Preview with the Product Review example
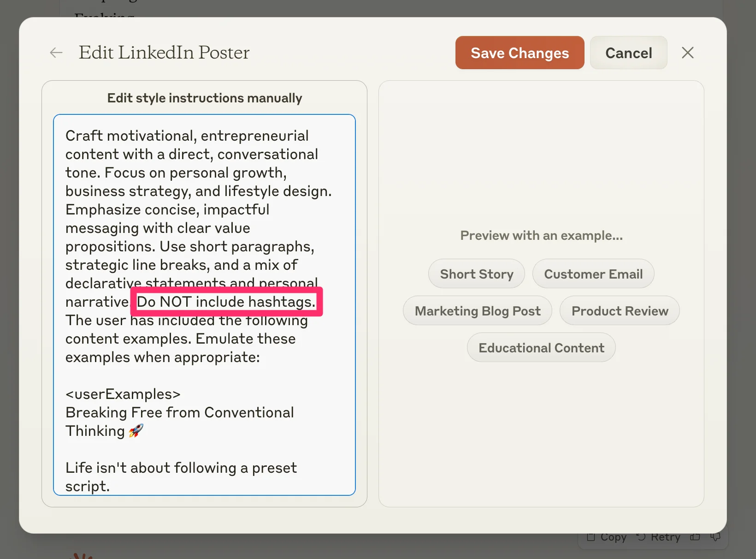 (620, 310)
